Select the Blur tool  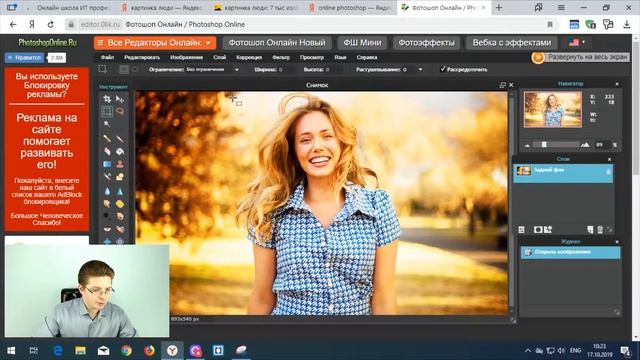tap(107, 191)
